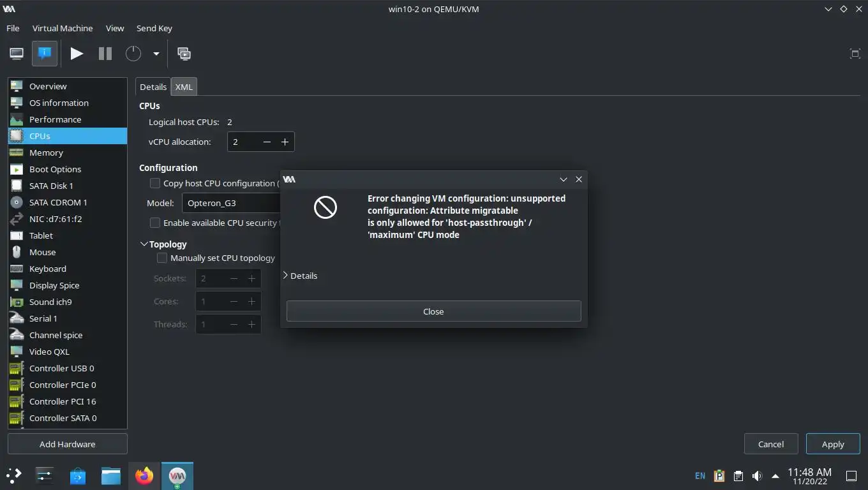Image resolution: width=868 pixels, height=490 pixels.
Task: Select Controller SATA 0 entry
Action: click(x=67, y=418)
